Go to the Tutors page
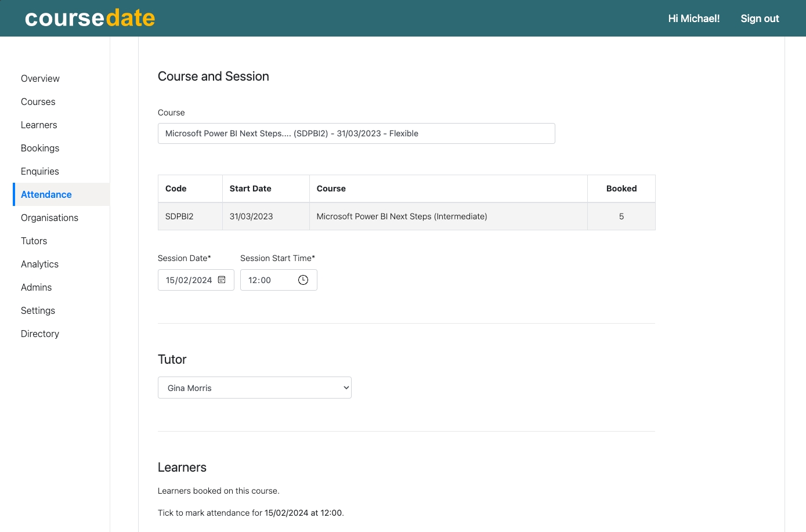 [34, 241]
